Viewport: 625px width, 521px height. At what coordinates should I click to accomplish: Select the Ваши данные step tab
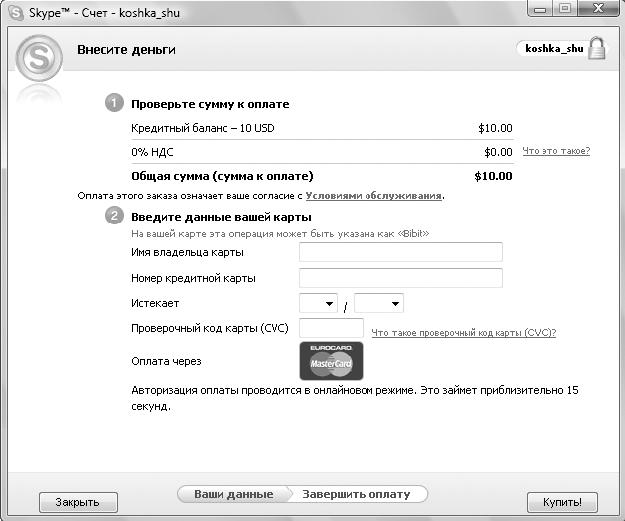tap(234, 494)
